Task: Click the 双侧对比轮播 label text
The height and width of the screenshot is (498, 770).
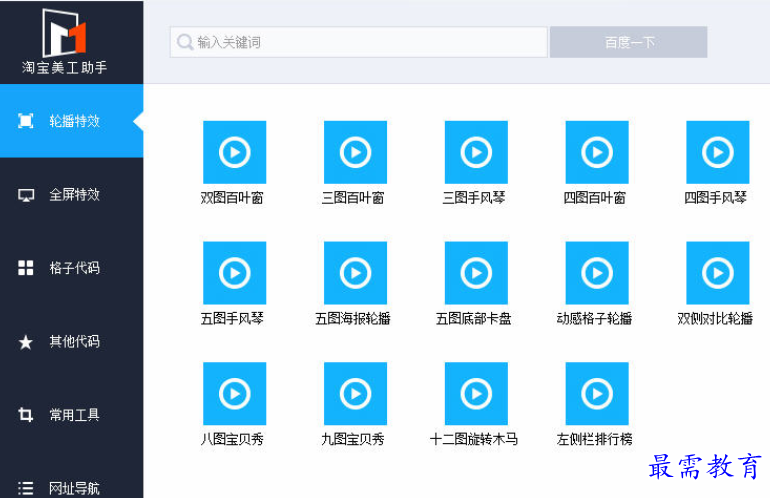Action: click(x=715, y=319)
